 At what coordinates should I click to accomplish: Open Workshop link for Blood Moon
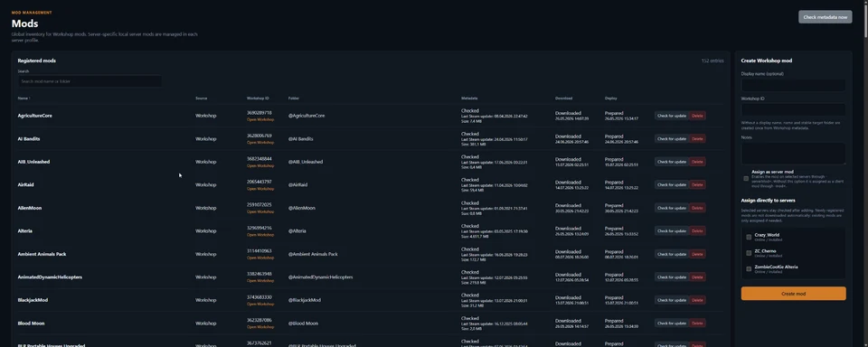coord(260,326)
